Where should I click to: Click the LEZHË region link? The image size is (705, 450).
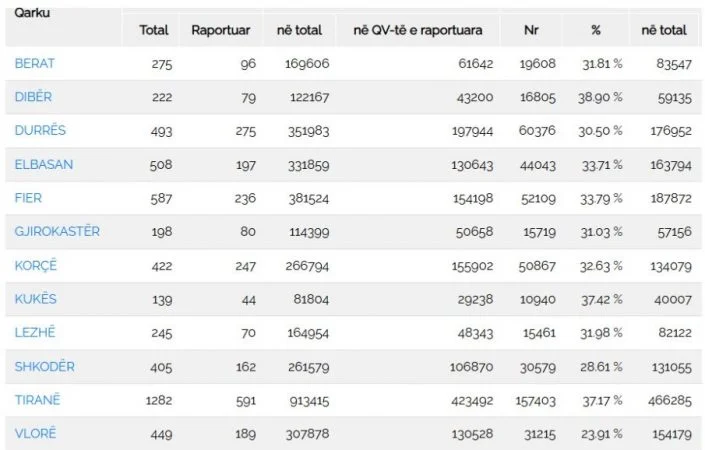click(x=35, y=333)
